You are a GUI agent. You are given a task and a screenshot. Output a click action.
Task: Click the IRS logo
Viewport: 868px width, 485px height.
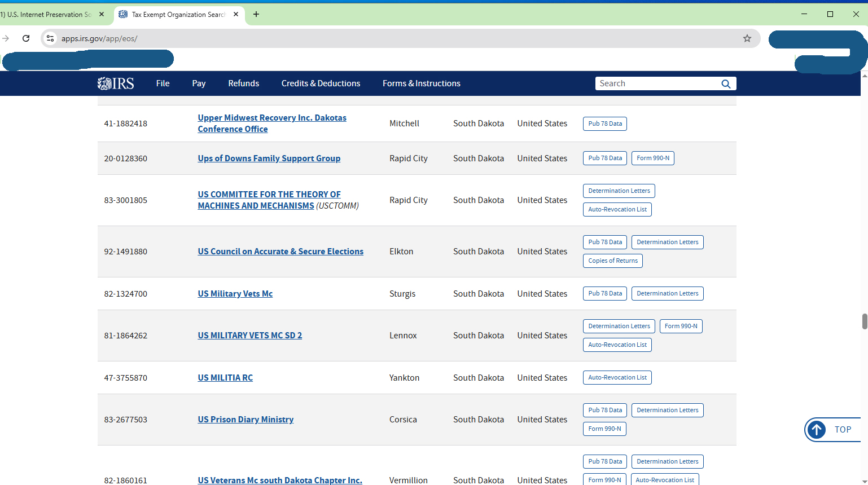coord(116,83)
